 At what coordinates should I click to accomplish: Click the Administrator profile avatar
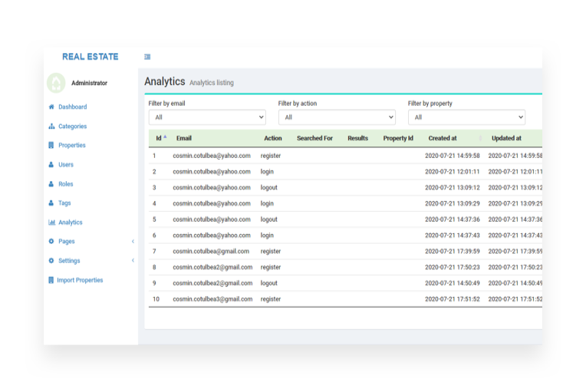(x=56, y=83)
